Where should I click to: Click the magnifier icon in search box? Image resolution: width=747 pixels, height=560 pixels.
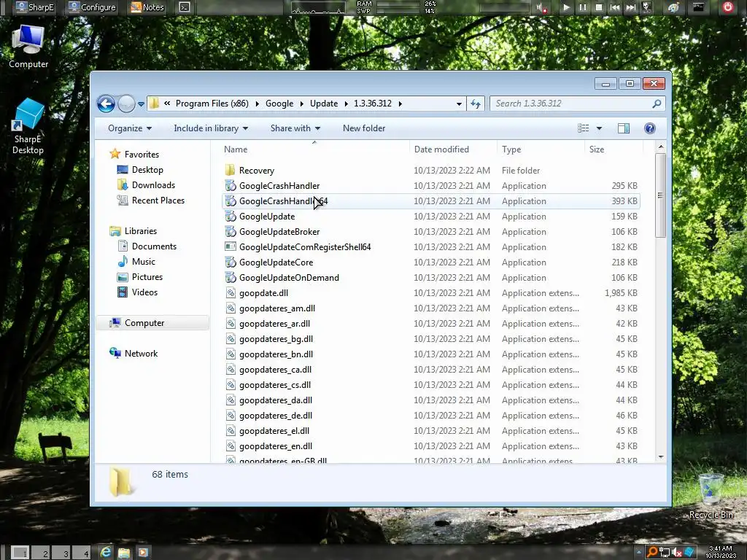(657, 104)
